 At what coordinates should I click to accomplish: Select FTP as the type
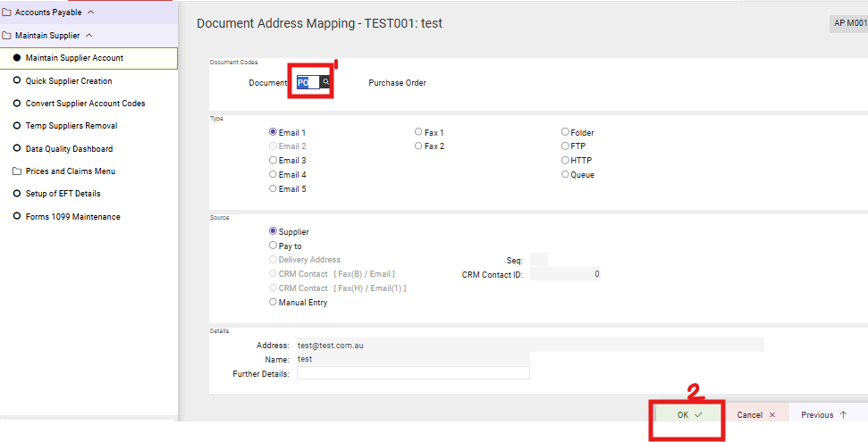565,146
